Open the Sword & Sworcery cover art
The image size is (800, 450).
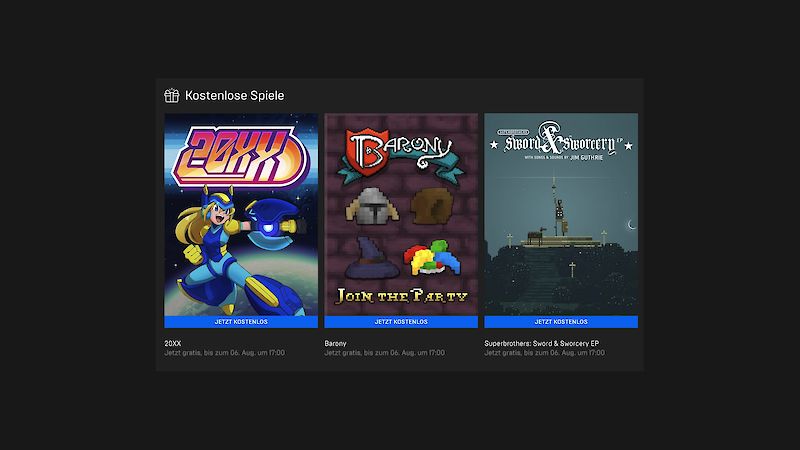pyautogui.click(x=561, y=214)
